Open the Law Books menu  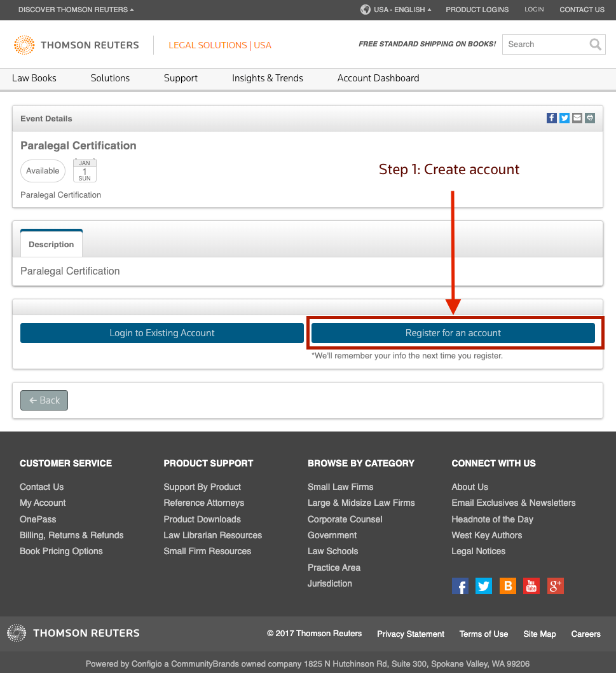click(x=34, y=78)
